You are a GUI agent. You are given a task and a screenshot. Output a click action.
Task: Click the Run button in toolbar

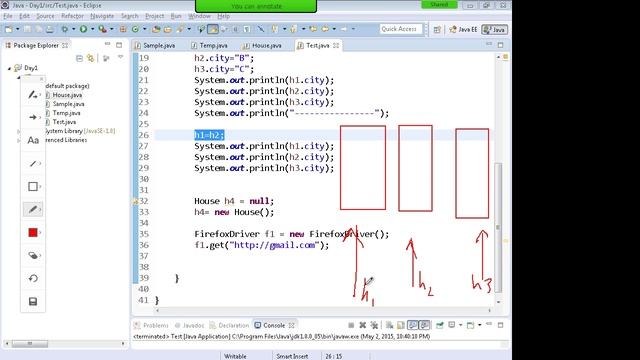pyautogui.click(x=83, y=29)
